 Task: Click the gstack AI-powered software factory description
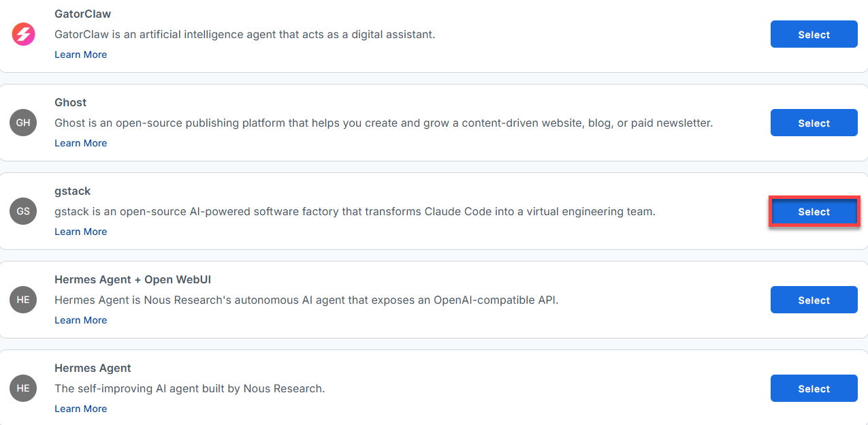[355, 212]
